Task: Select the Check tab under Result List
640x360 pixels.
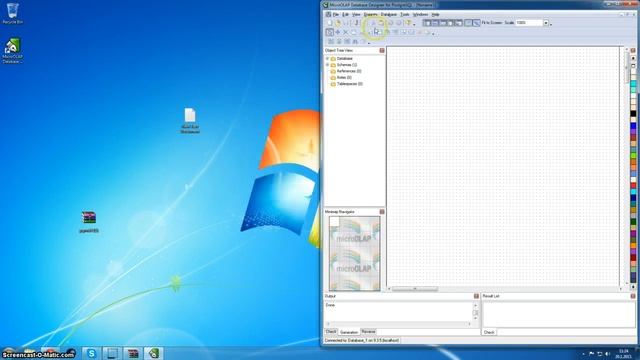Action: (x=489, y=332)
